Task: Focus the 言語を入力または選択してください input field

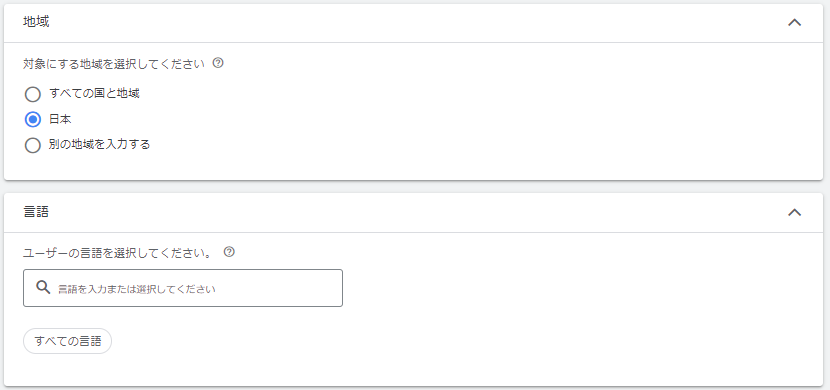Action: [x=183, y=288]
